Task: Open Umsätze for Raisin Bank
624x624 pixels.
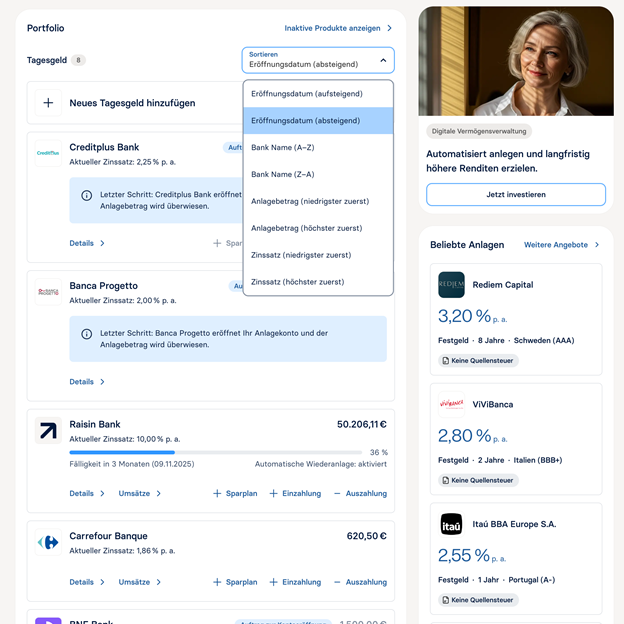Action: [x=139, y=493]
